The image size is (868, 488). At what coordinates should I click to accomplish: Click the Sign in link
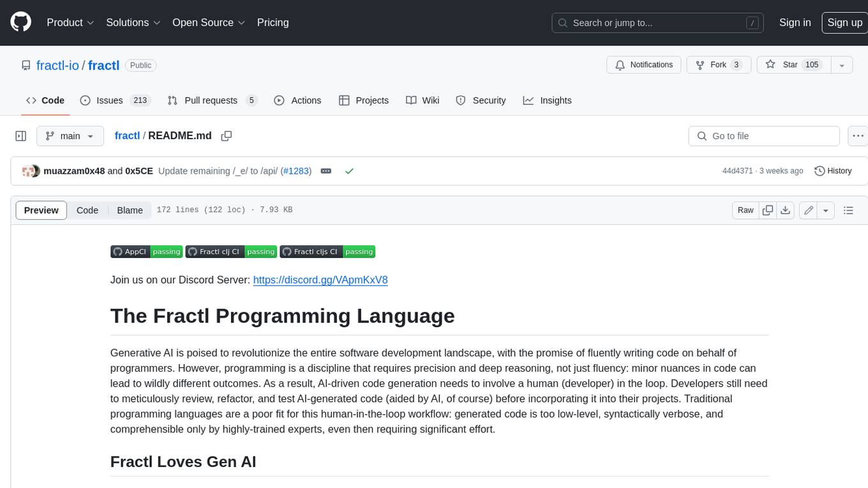pyautogui.click(x=795, y=22)
